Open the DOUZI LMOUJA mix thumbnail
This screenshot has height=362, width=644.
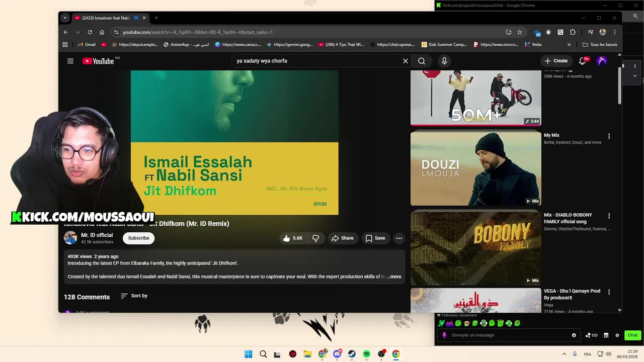475,168
